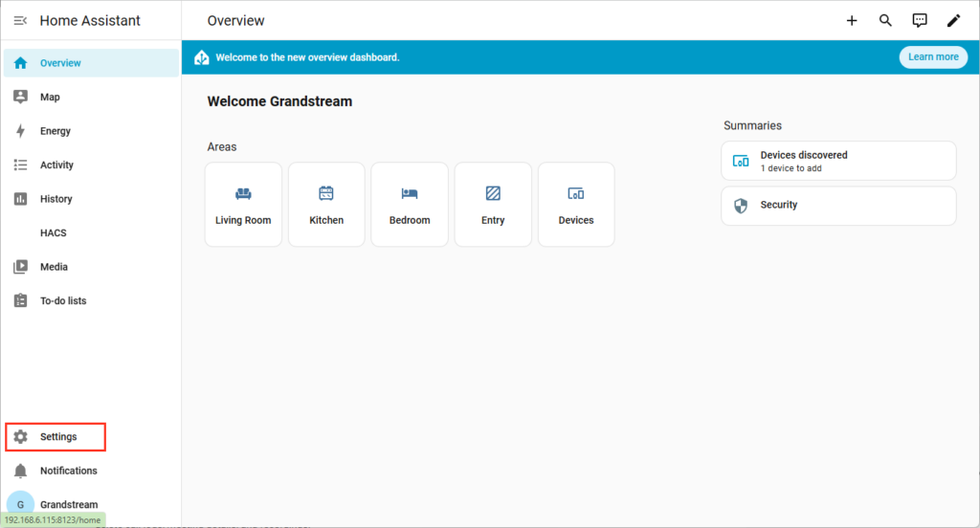Open search with the magnifier icon
This screenshot has width=980, height=528.
pyautogui.click(x=885, y=21)
